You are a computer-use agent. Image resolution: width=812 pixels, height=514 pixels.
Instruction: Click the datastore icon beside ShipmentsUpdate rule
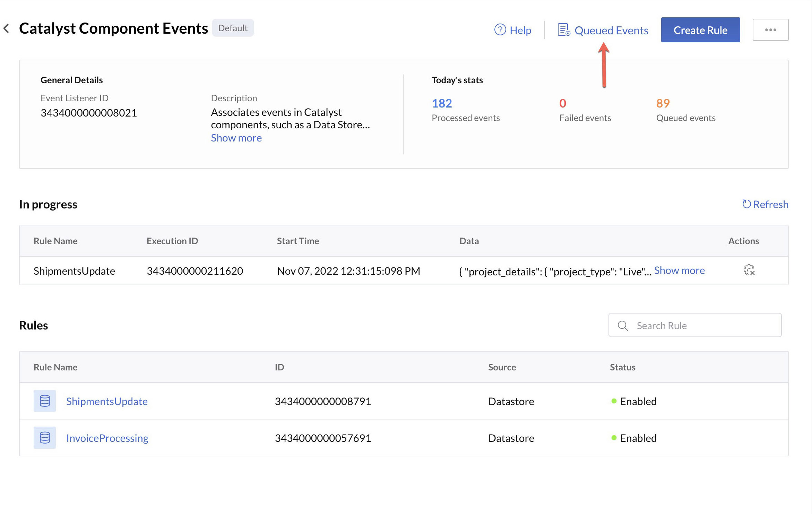[45, 401]
